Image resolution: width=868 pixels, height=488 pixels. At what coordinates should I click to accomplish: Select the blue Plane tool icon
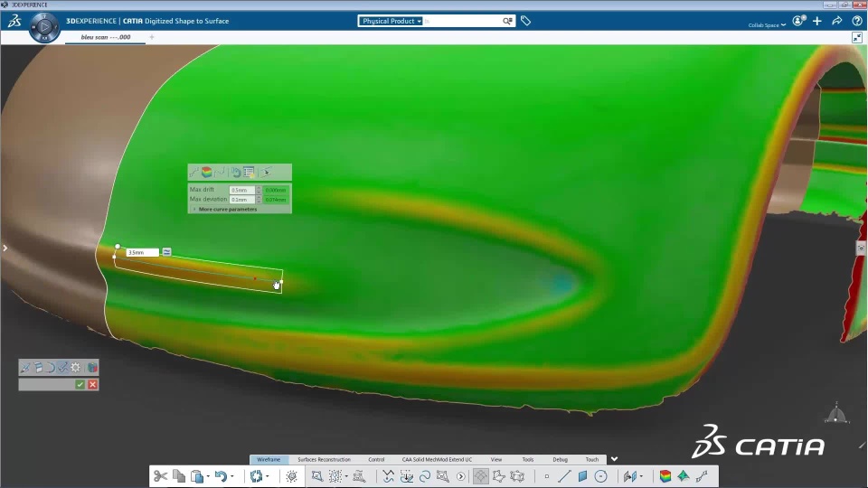click(582, 476)
